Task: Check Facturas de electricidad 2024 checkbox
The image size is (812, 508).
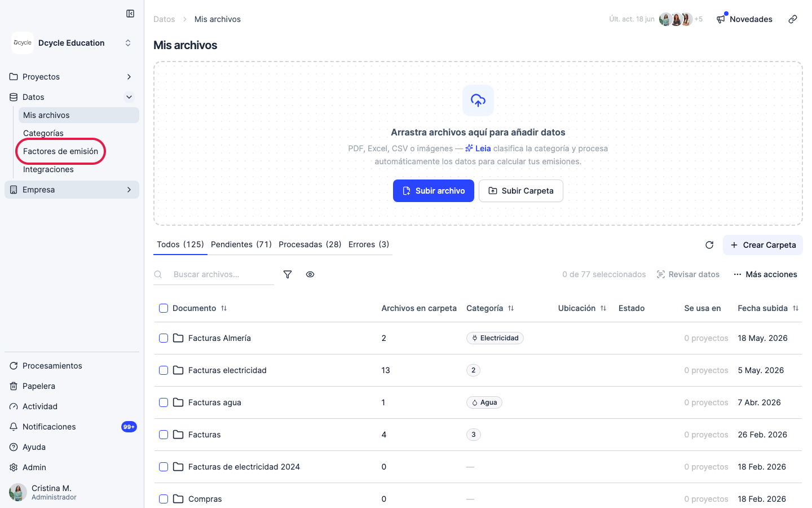Action: [x=164, y=467]
